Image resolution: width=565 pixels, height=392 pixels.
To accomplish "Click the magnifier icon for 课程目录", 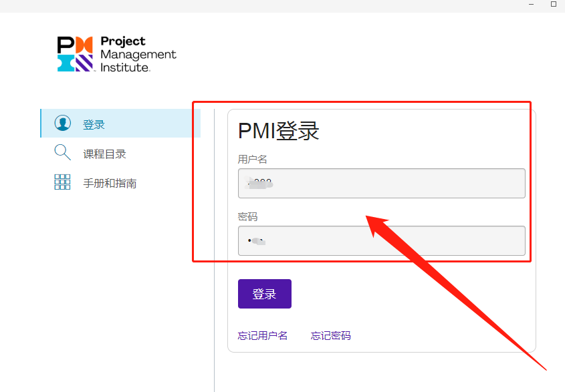I will pos(62,153).
